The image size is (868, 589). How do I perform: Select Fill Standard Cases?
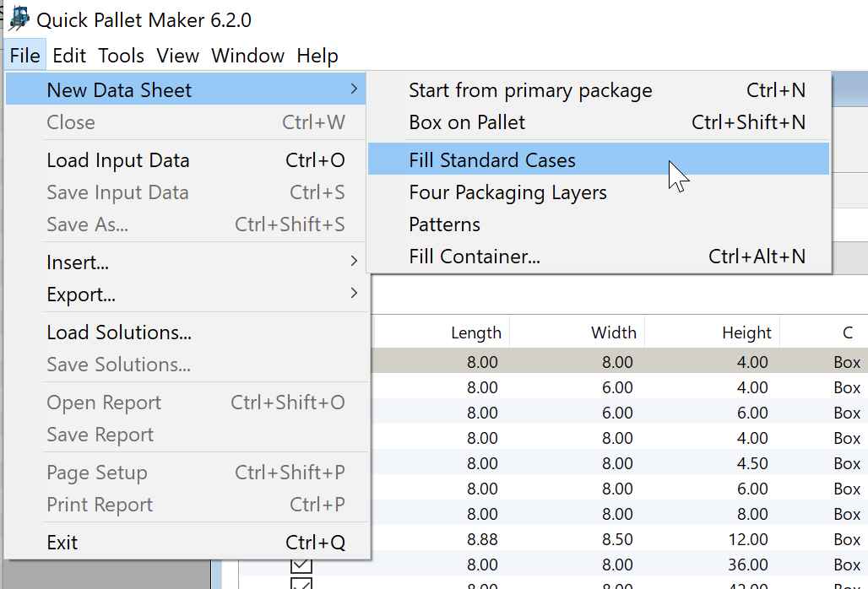pos(599,159)
